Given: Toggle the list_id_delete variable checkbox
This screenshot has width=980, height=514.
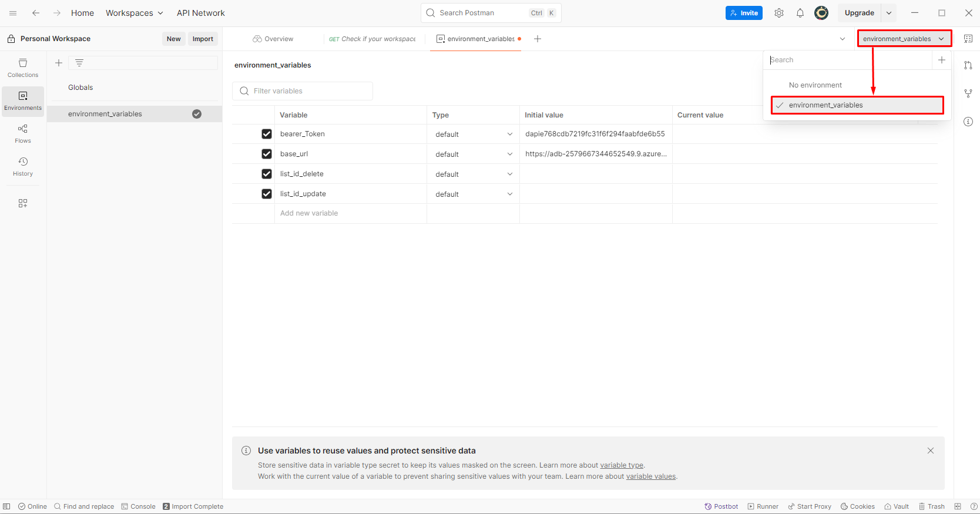Looking at the screenshot, I should pyautogui.click(x=267, y=174).
